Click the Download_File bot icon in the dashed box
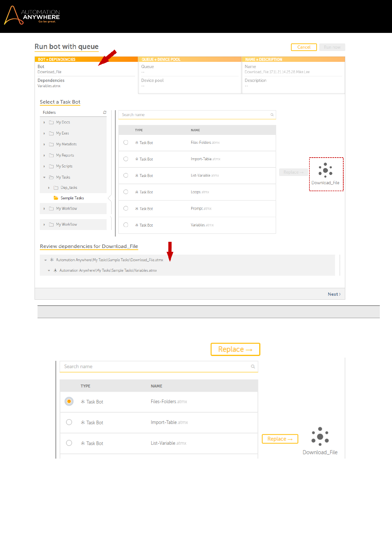Screen dimensions: 392x554 click(x=326, y=170)
